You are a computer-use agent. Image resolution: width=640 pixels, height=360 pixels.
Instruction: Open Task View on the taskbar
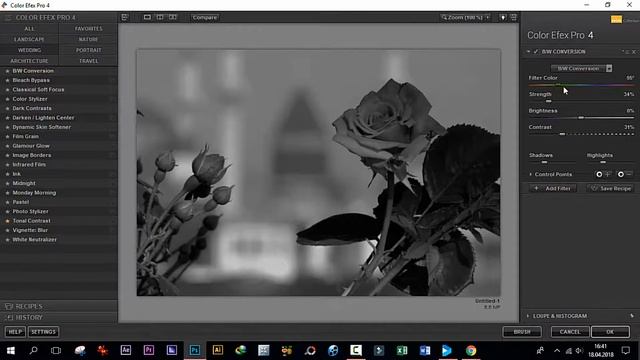[x=56, y=350]
